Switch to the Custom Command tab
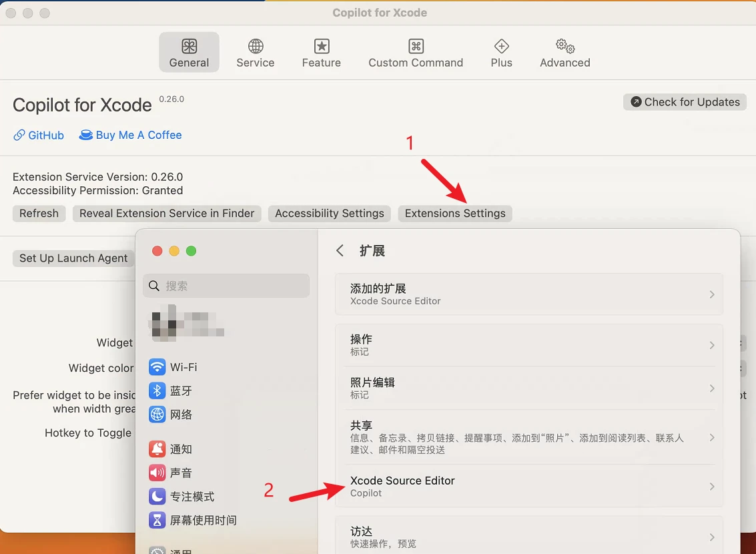The image size is (756, 554). pyautogui.click(x=416, y=52)
